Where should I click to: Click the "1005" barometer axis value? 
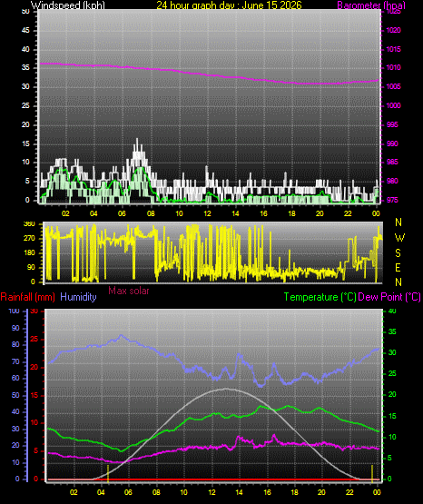point(393,86)
